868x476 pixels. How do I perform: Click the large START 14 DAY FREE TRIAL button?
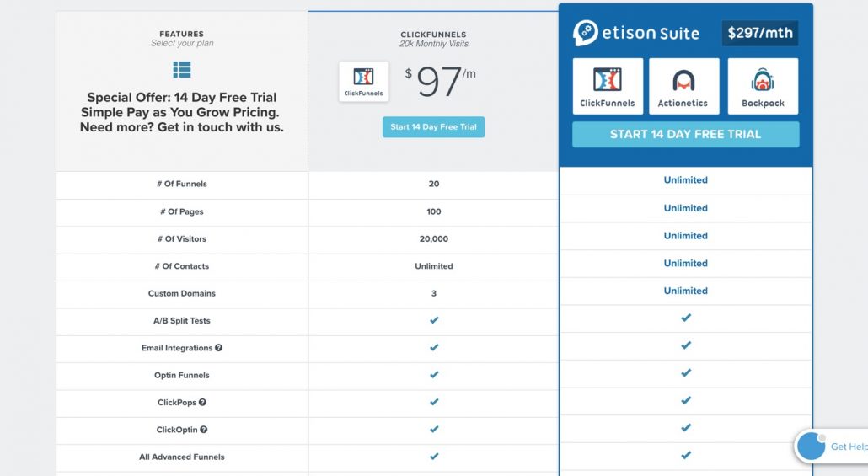(685, 134)
